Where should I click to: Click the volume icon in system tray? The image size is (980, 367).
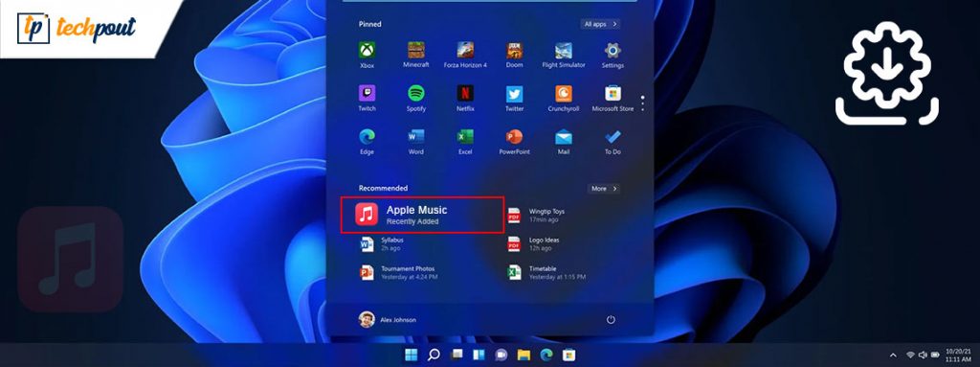click(923, 356)
